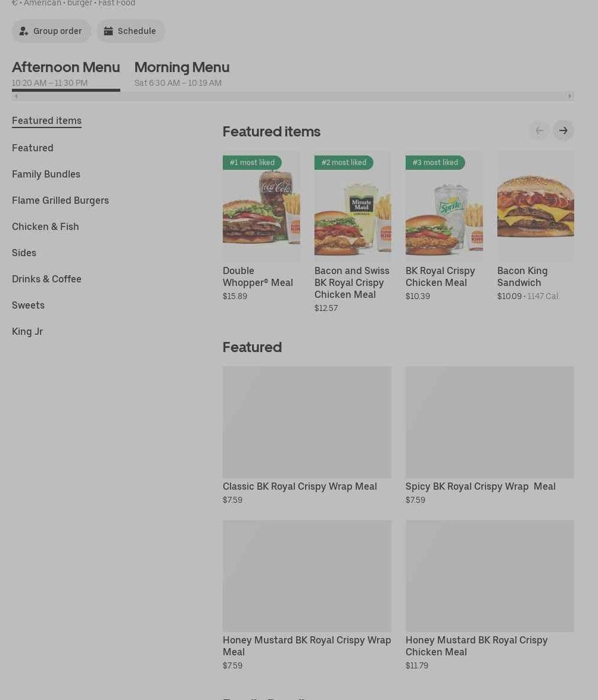
Task: Select the Bacon and Swiss BK Royal thumbnail
Action: coord(353,206)
